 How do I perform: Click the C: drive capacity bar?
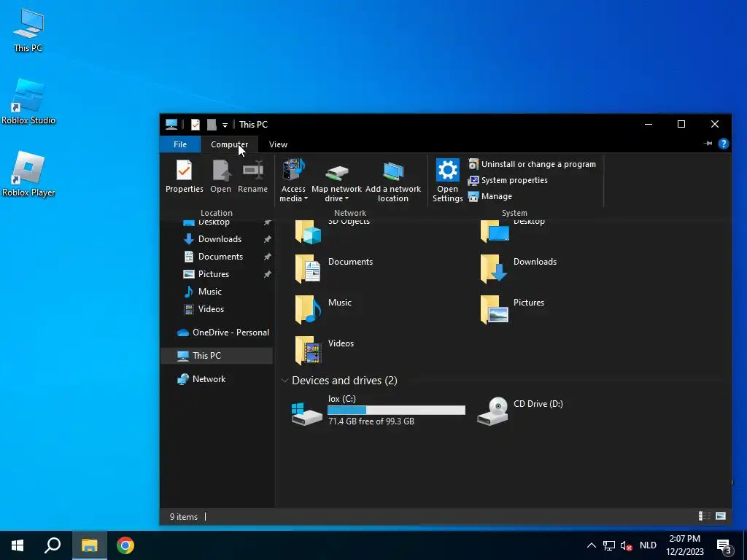(x=396, y=410)
